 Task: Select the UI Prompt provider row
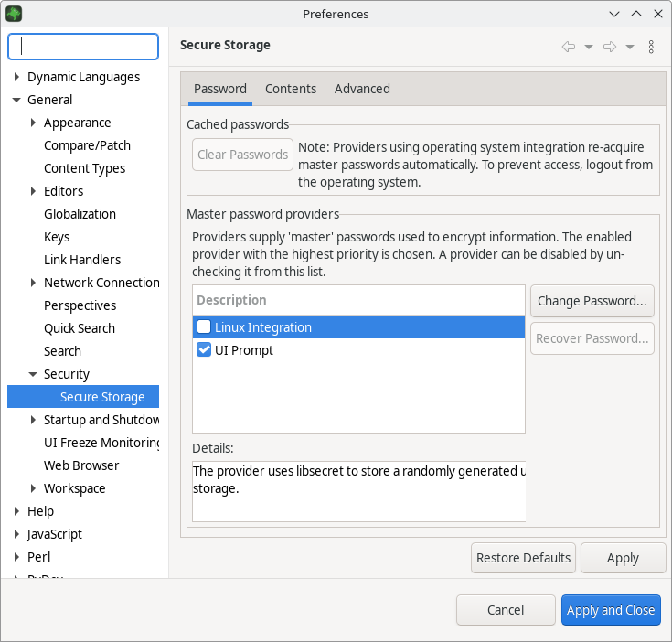pyautogui.click(x=358, y=349)
